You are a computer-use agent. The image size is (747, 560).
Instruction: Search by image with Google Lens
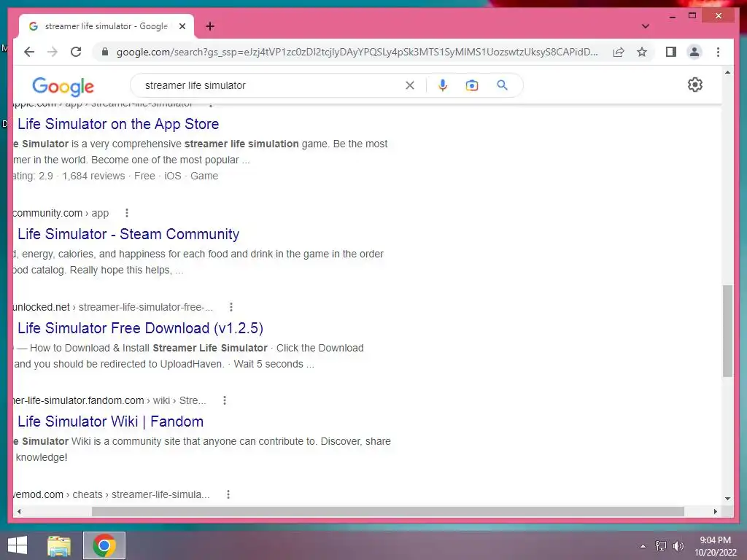472,85
